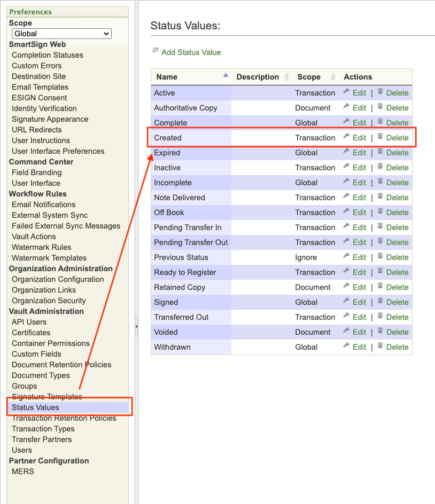
Task: Edit the Expired status value
Action: coord(359,153)
